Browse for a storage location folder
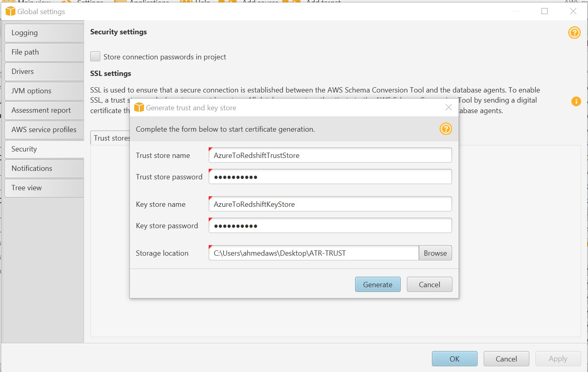This screenshot has height=372, width=588. (x=435, y=253)
